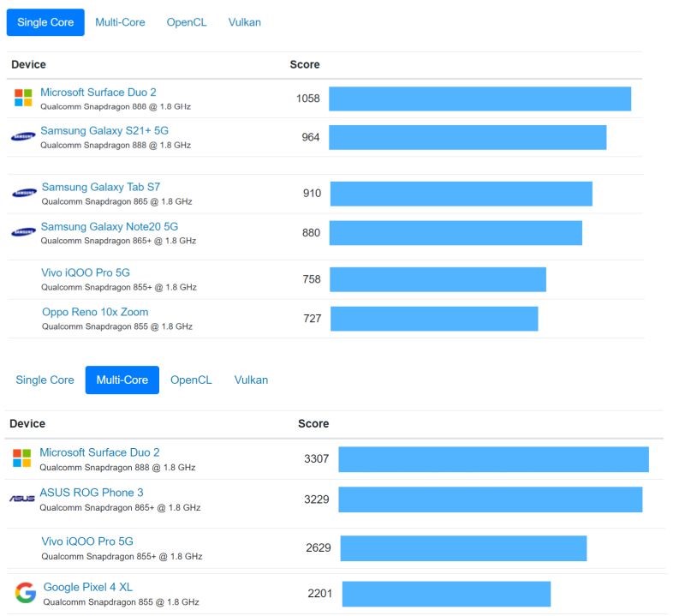Open the OpenCL tab in top table
The image size is (685, 616).
coord(187,22)
